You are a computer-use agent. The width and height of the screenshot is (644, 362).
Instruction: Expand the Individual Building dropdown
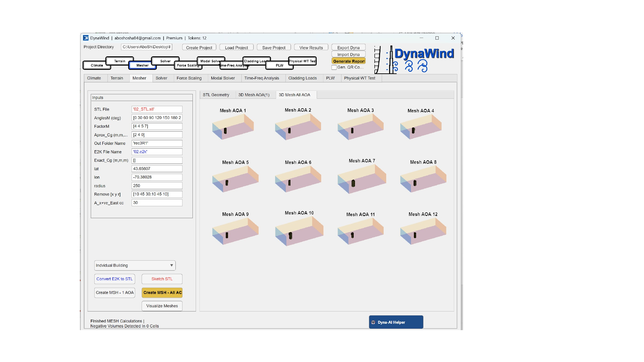135,265
